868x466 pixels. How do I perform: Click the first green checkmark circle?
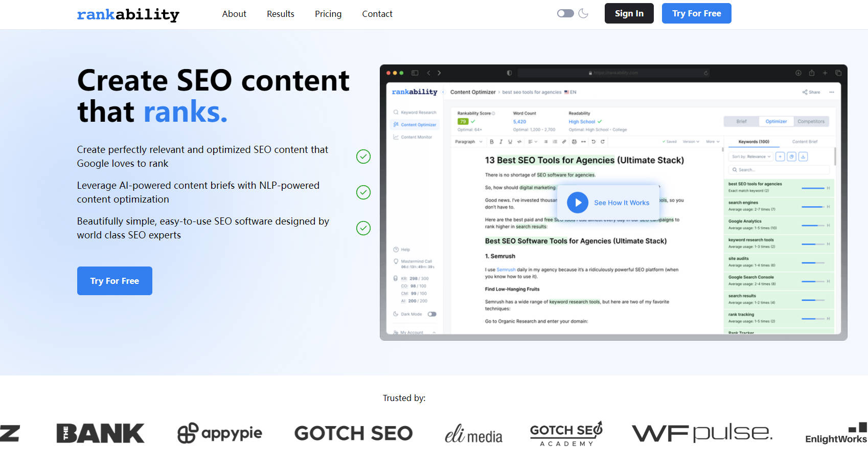pyautogui.click(x=363, y=157)
